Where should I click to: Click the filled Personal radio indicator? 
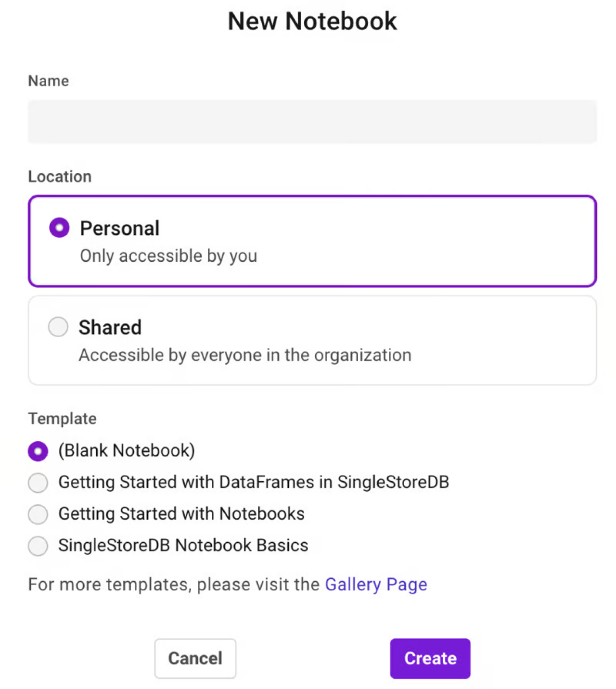59,227
